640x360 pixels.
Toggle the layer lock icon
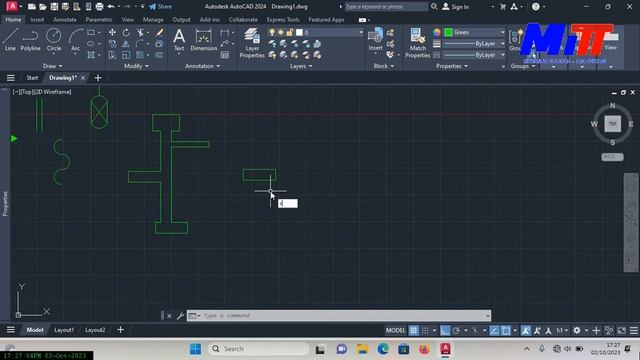point(290,32)
